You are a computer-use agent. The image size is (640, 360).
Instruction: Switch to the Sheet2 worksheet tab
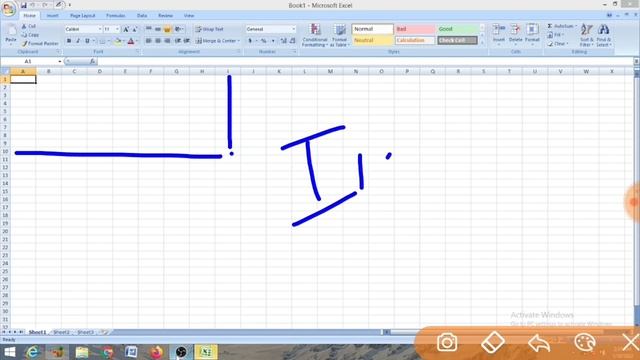pos(61,332)
